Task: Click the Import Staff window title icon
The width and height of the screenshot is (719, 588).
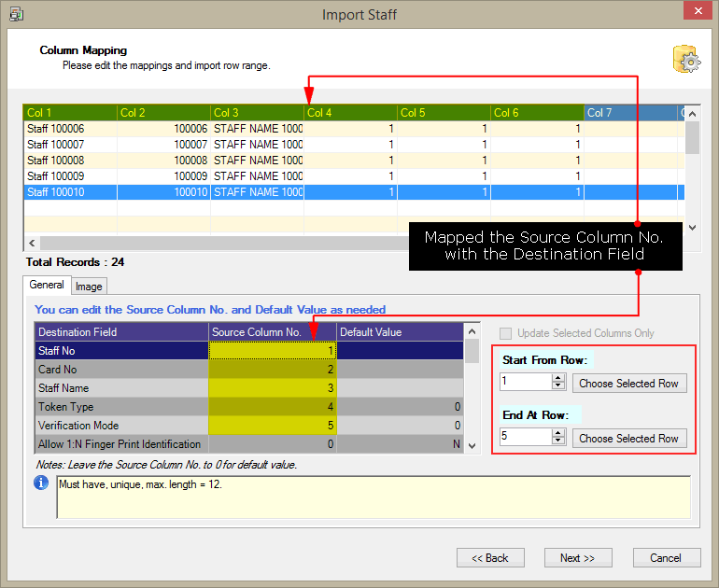Action: point(16,15)
